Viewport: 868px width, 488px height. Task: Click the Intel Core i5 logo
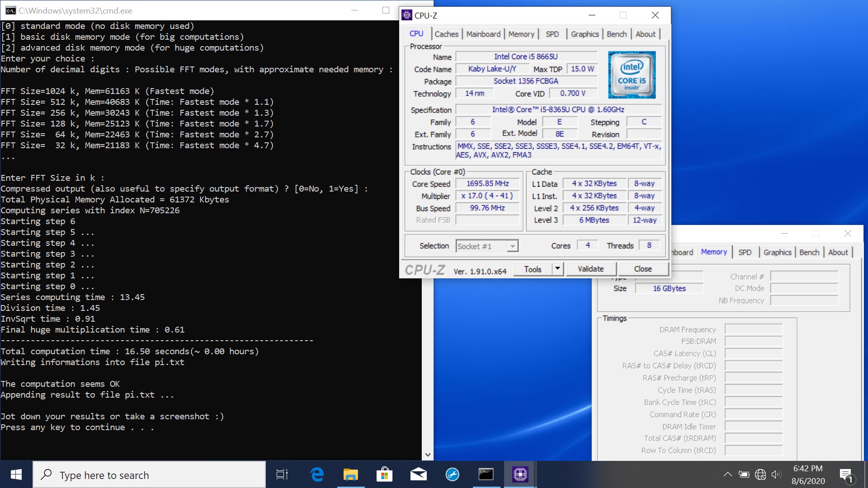[632, 75]
